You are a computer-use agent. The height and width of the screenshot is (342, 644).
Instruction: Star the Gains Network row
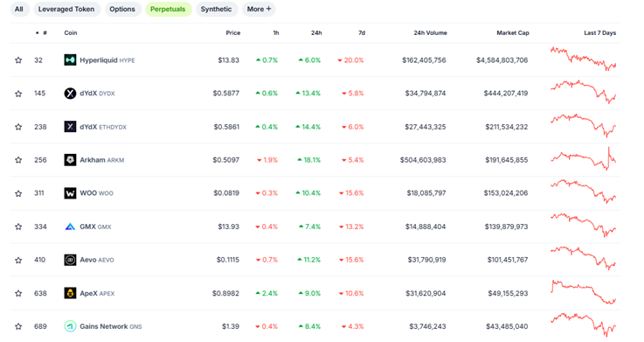[18, 327]
